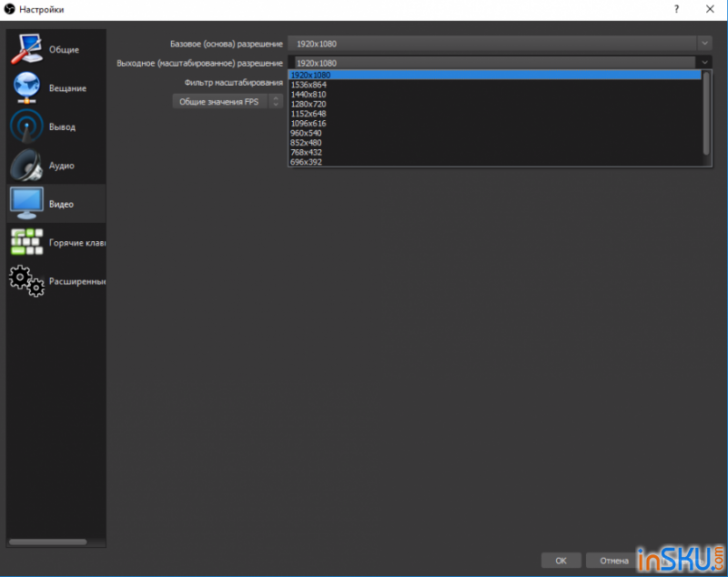Open the Расширенные gears icon
This screenshot has height=577, width=728.
26,281
